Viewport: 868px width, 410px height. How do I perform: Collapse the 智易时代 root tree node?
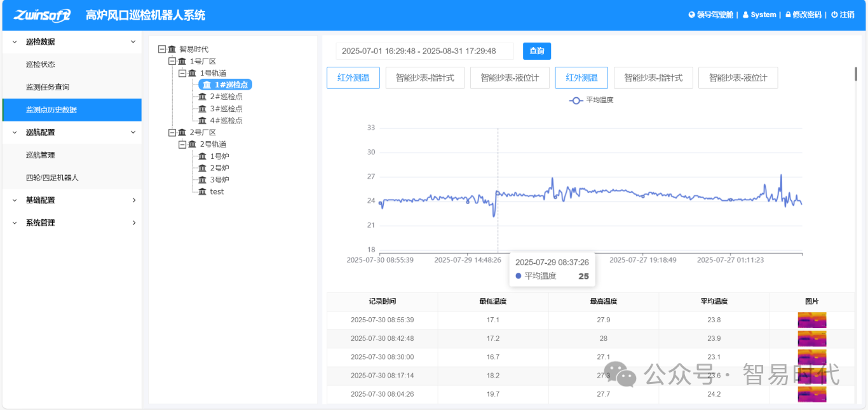click(162, 49)
